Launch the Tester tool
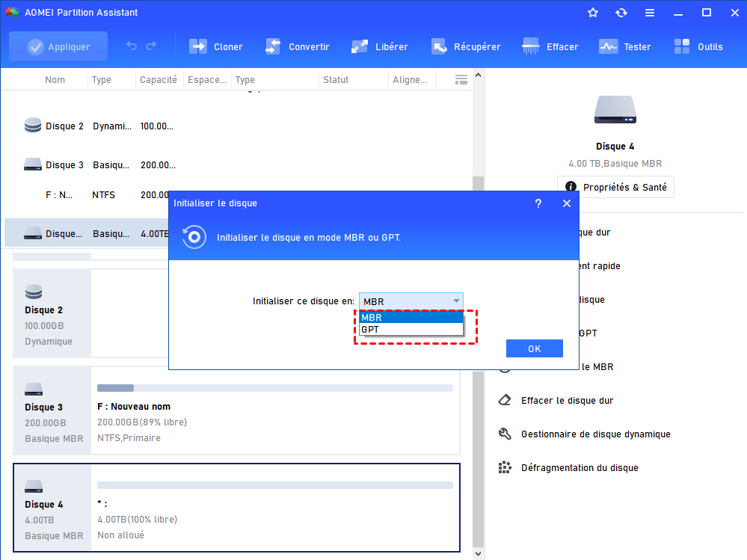This screenshot has height=560, width=747. pos(609,46)
